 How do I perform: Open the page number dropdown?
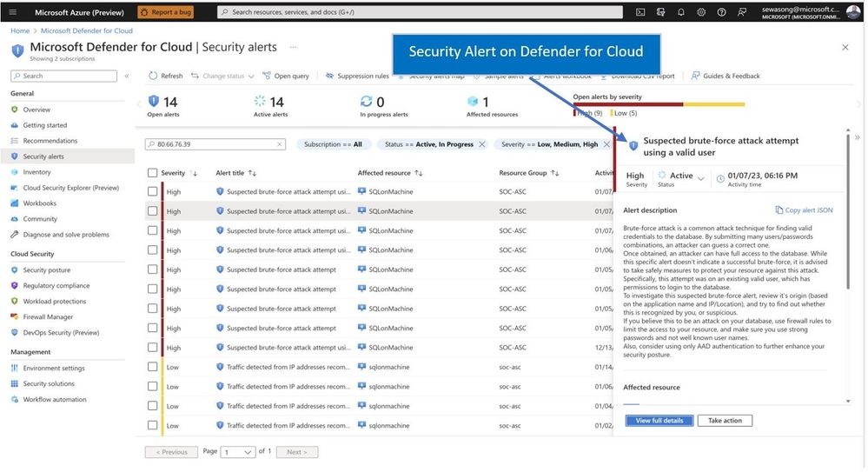[237, 452]
